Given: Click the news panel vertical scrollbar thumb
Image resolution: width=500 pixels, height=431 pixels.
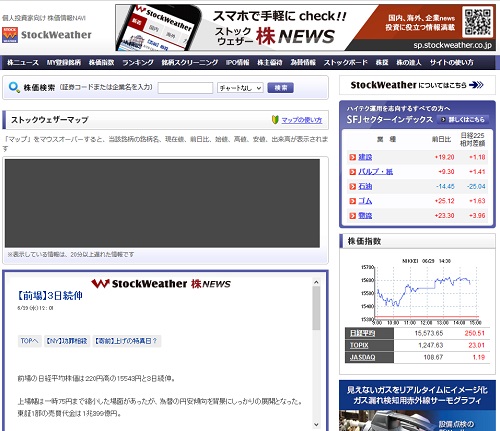Looking at the screenshot, I should [x=316, y=308].
